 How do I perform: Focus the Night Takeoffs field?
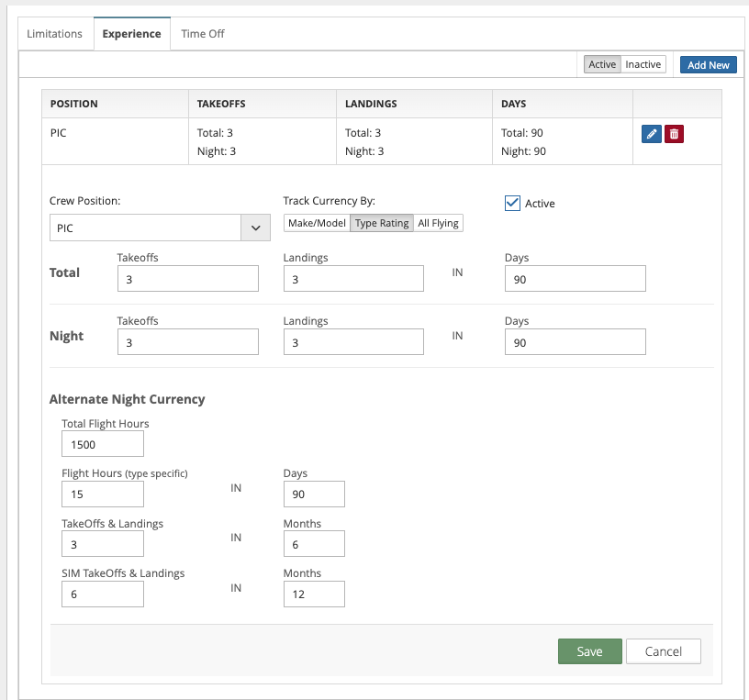tap(188, 342)
